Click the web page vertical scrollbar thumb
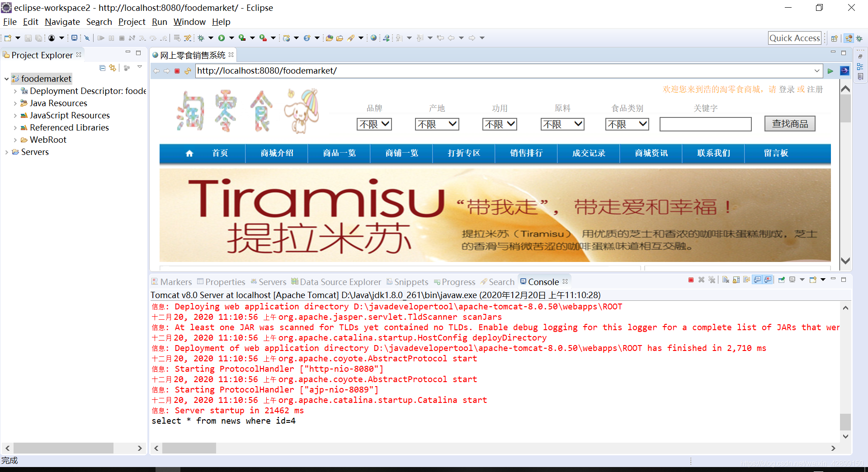This screenshot has width=868, height=472. 845,108
